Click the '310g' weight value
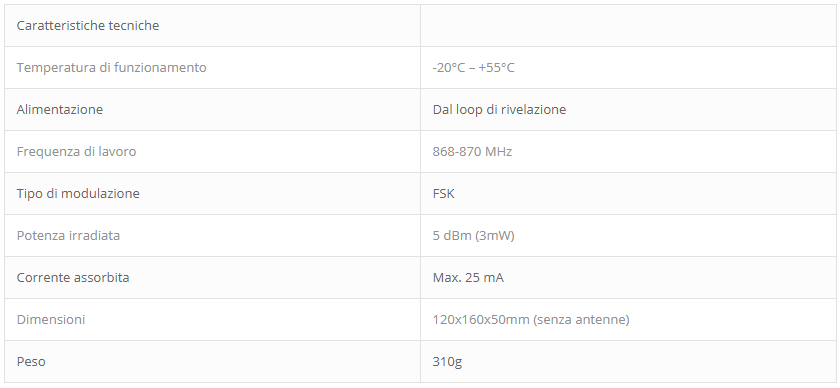This screenshot has width=840, height=388. [x=447, y=362]
